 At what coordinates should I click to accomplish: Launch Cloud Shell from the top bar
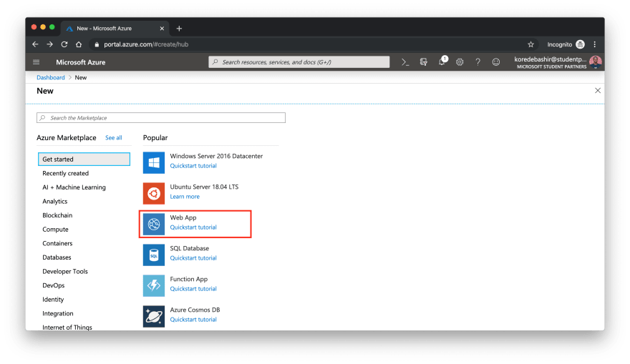pos(405,62)
